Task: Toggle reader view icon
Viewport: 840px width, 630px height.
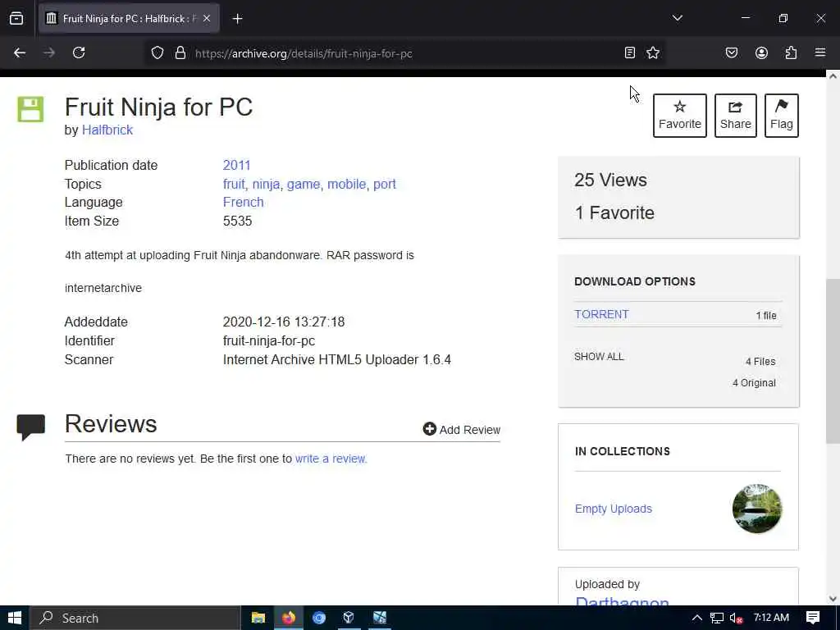Action: (x=630, y=52)
